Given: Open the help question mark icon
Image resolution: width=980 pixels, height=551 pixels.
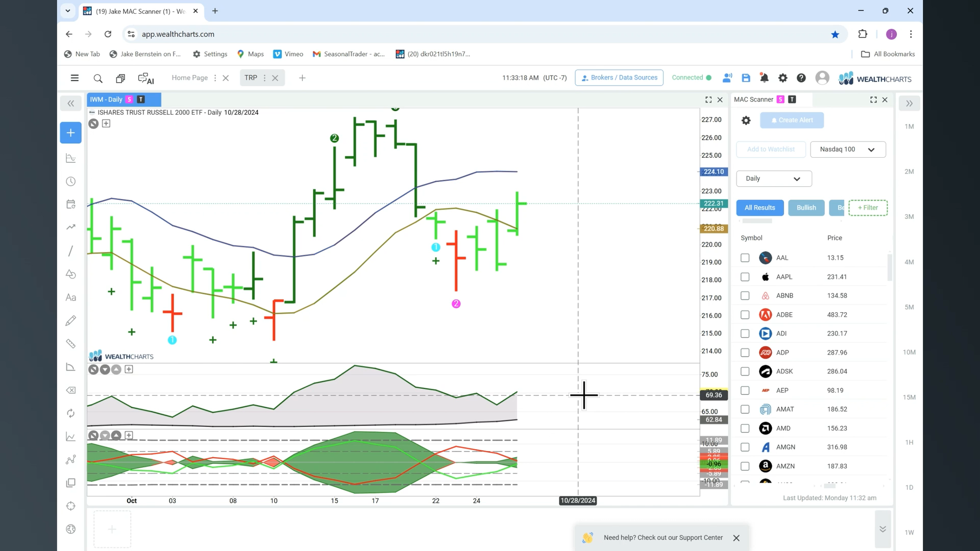Looking at the screenshot, I should click(801, 78).
